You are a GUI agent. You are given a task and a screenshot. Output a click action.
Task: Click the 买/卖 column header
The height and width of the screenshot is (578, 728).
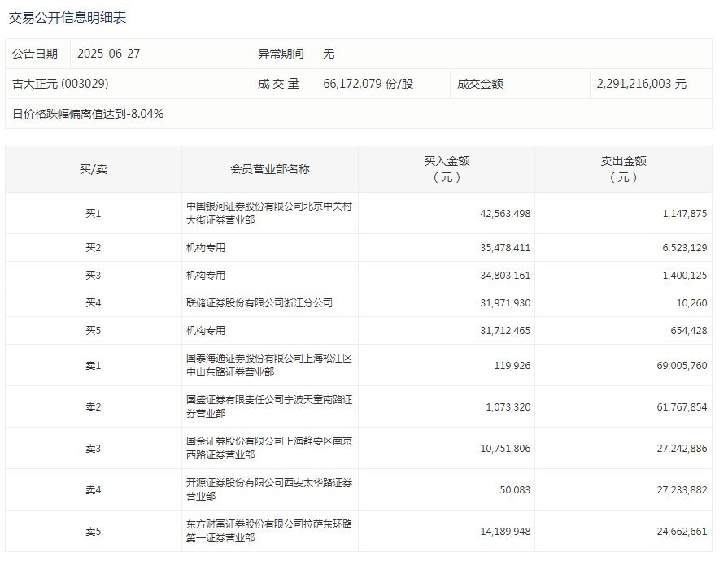point(93,169)
